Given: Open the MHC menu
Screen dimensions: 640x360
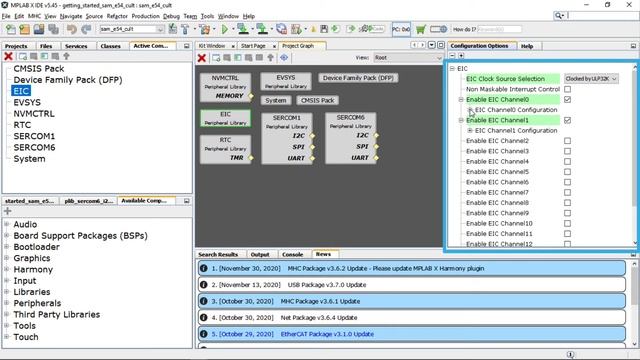Looking at the screenshot, I should (34, 16).
